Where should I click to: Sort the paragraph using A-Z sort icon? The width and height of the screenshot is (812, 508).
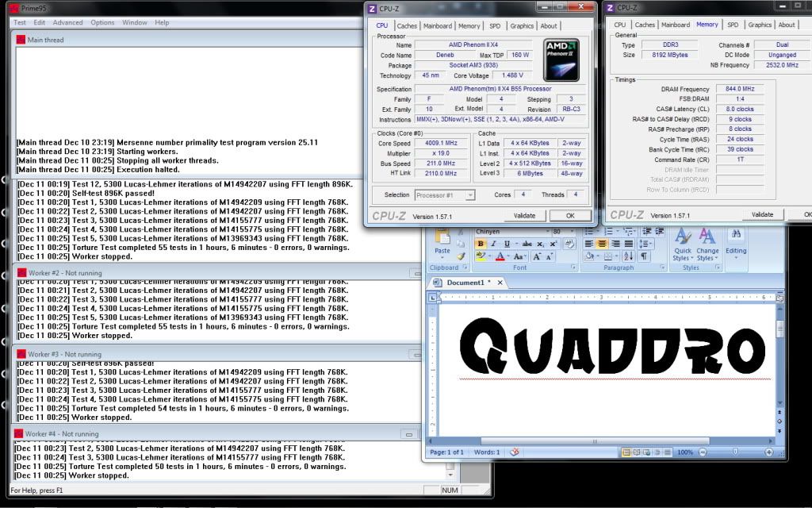[629, 256]
